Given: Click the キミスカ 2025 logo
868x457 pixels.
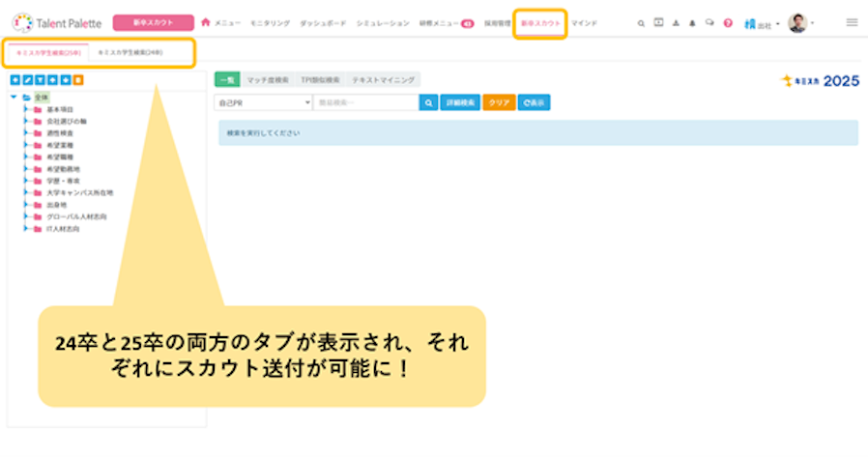Looking at the screenshot, I should point(820,81).
